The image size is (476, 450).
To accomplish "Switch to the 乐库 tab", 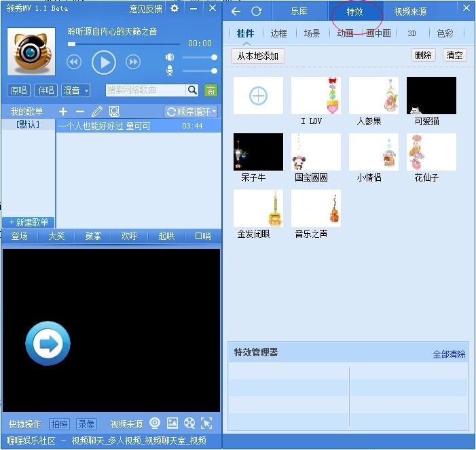I will tap(299, 12).
